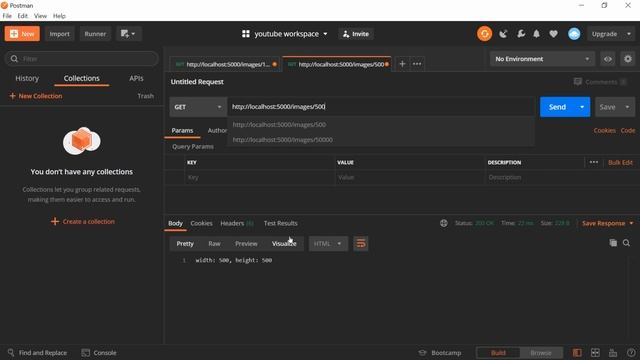Search within the response body

(626, 243)
